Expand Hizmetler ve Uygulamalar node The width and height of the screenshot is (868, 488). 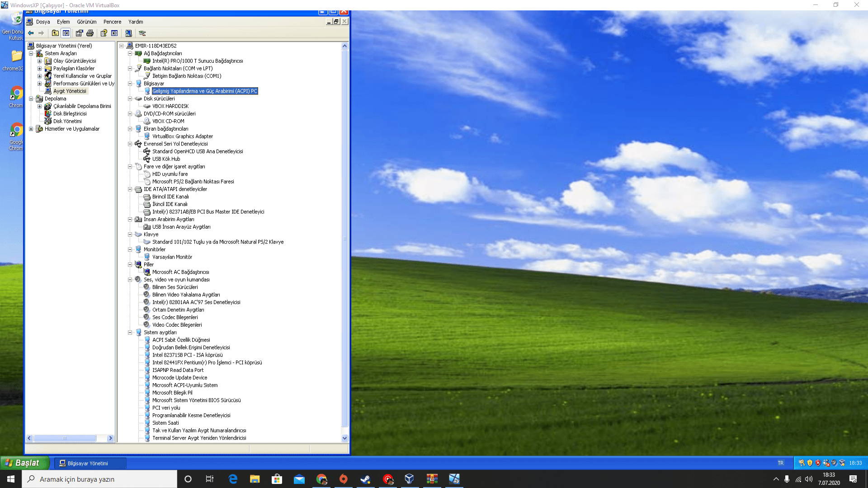click(x=31, y=129)
